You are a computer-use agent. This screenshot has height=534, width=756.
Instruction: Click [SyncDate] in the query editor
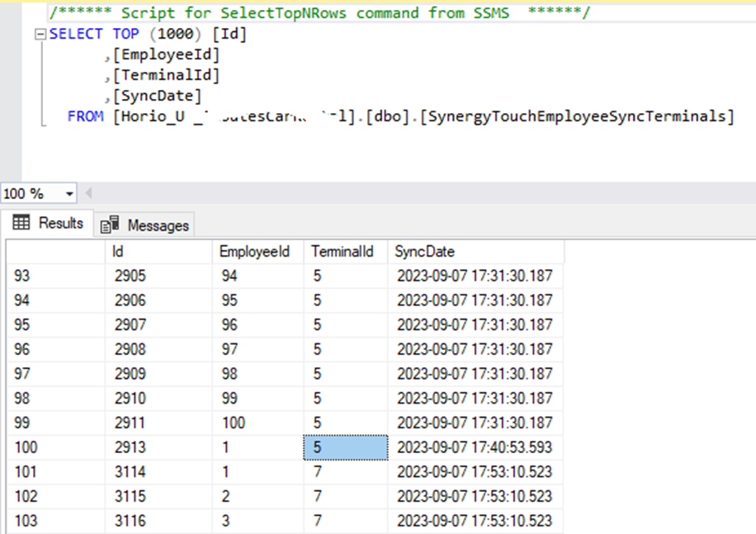pos(157,97)
